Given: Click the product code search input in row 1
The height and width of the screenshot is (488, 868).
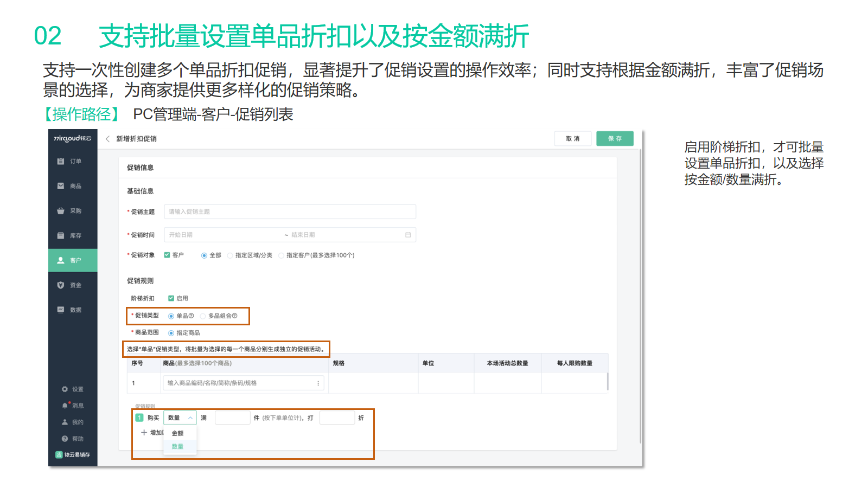Looking at the screenshot, I should 243,383.
